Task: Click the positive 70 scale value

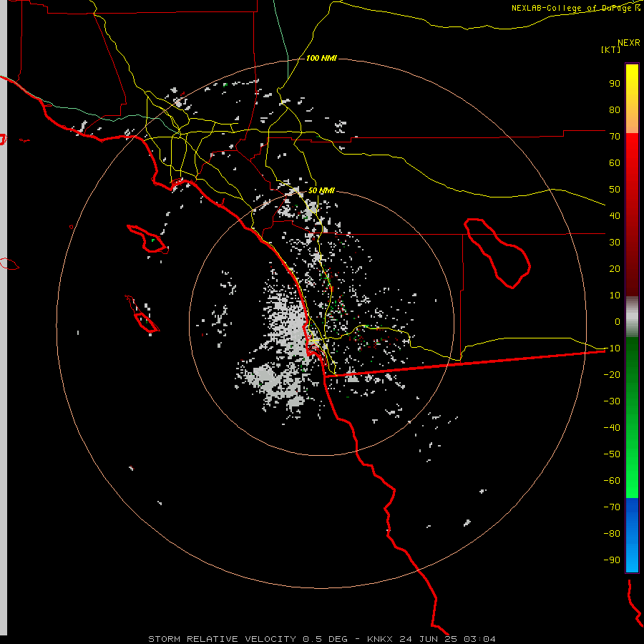Action: [x=615, y=137]
